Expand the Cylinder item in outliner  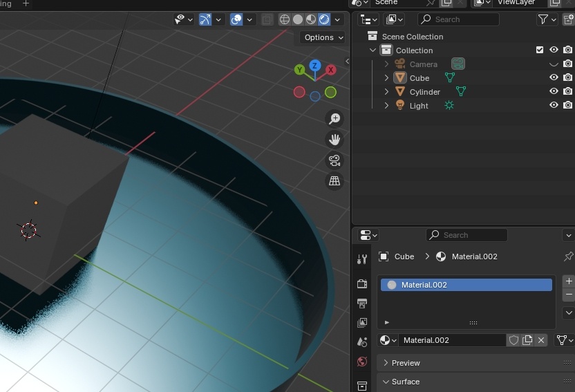pyautogui.click(x=387, y=92)
